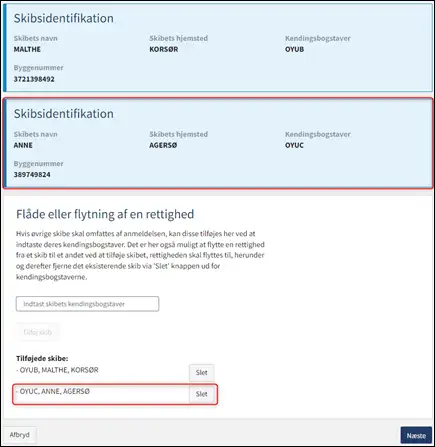Select build number 389749824
The height and width of the screenshot is (447, 435).
pyautogui.click(x=32, y=175)
